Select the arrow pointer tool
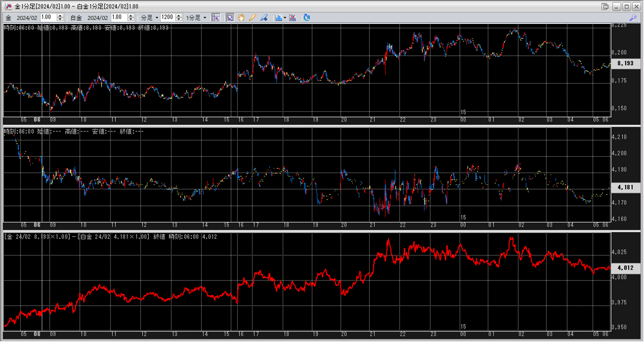644x342 pixels. click(230, 18)
